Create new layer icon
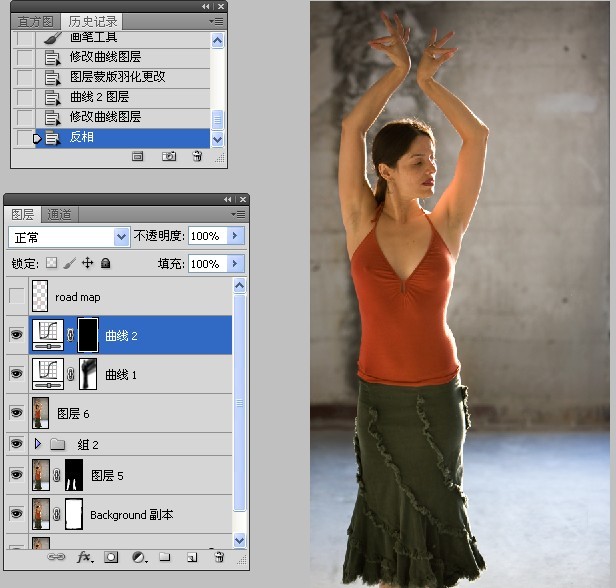The image size is (616, 588). [192, 557]
